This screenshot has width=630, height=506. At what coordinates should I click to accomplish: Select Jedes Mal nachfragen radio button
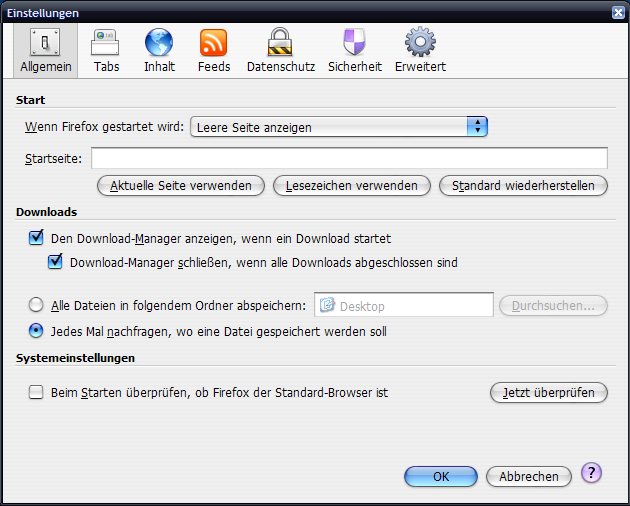pos(36,331)
